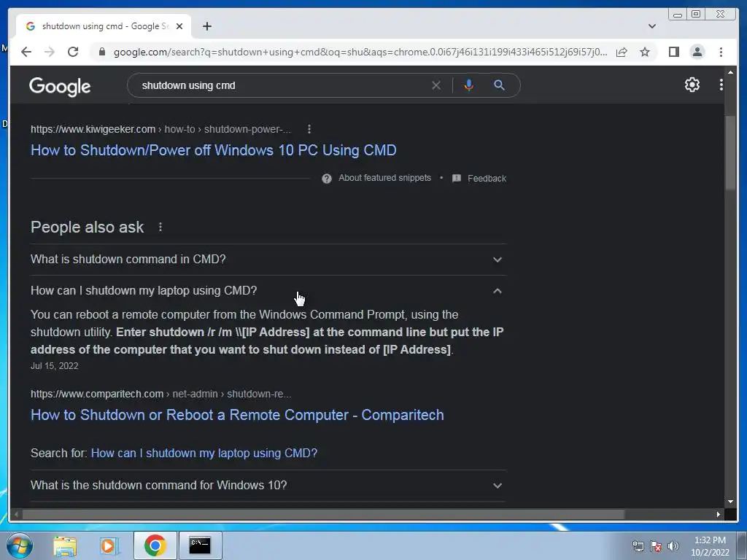Screen dimensions: 747x560
Task: Click the horizontal scrollbar thumb
Action: [323, 514]
